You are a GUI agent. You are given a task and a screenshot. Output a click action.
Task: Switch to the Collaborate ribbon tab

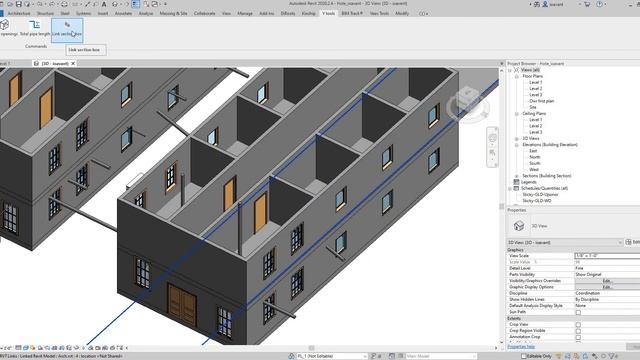point(204,13)
